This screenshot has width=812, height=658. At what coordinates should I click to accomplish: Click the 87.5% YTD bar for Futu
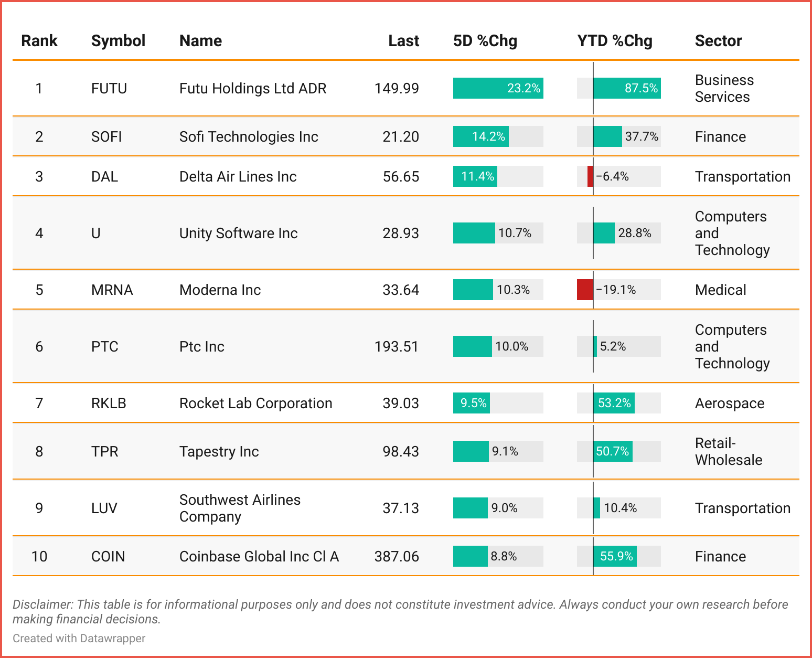pos(627,88)
